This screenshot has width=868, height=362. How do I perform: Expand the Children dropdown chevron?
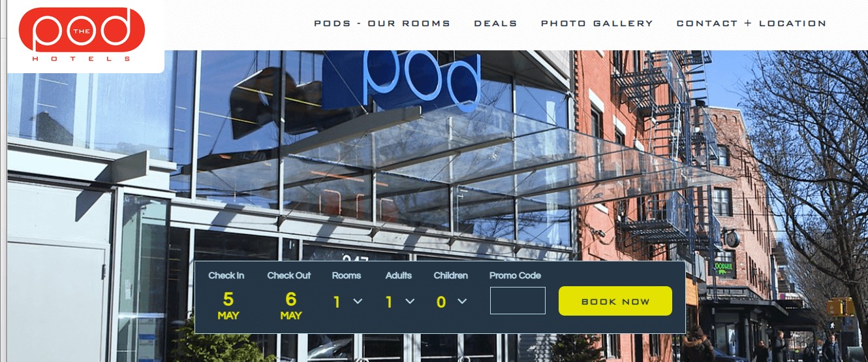(x=462, y=301)
